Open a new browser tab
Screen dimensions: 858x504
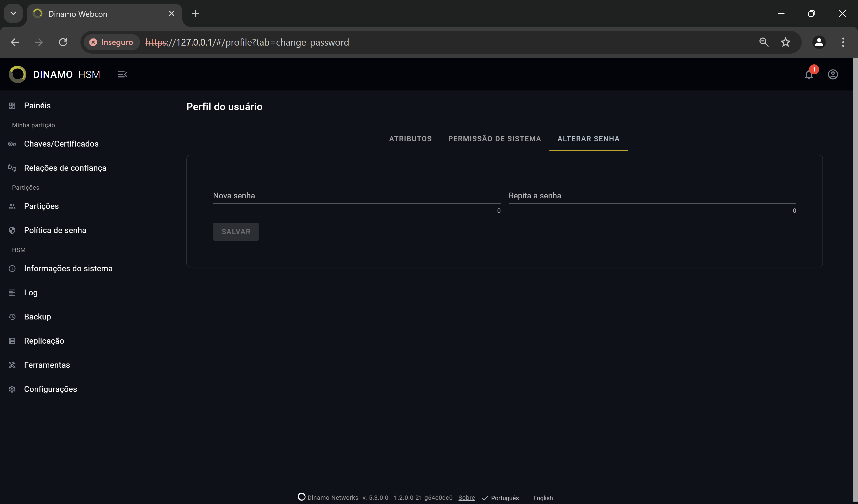196,14
